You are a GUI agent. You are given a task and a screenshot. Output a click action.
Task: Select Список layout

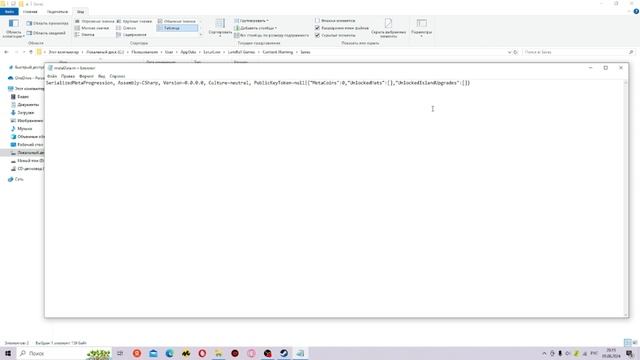[x=126, y=28]
